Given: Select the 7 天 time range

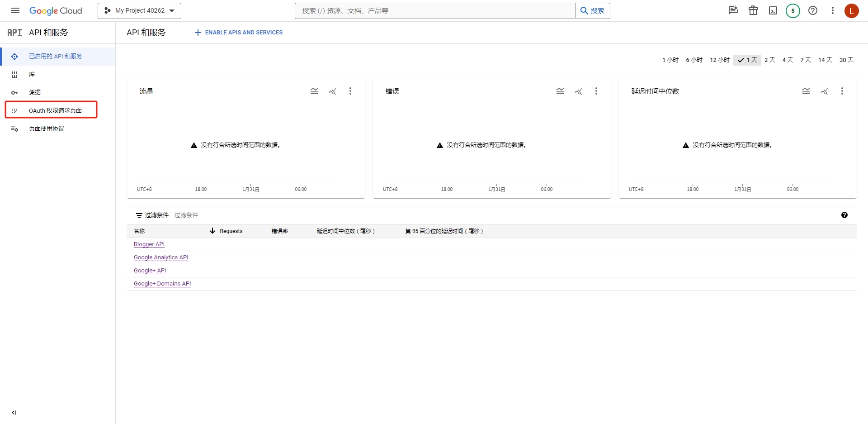Looking at the screenshot, I should [x=806, y=60].
